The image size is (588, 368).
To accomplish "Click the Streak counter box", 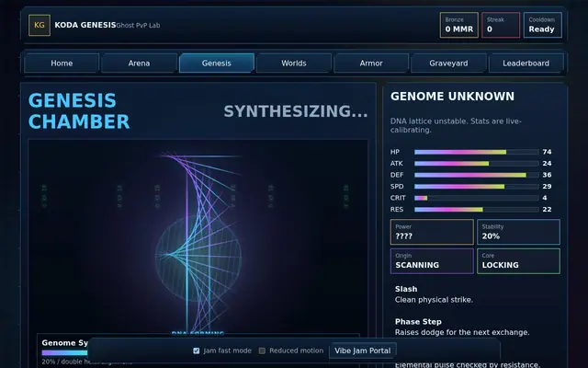I will tap(501, 25).
